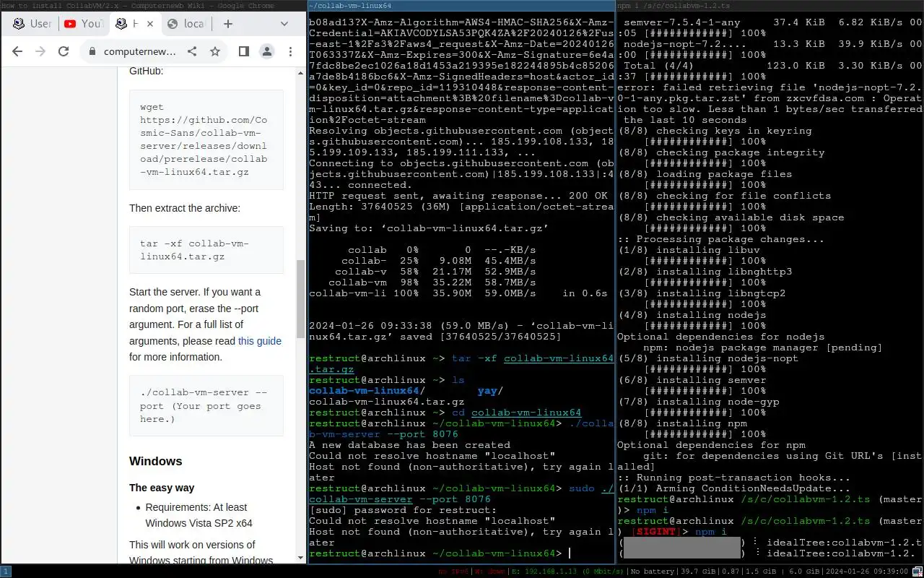
Task: Reload the Computernewb wiki page
Action: point(64,51)
